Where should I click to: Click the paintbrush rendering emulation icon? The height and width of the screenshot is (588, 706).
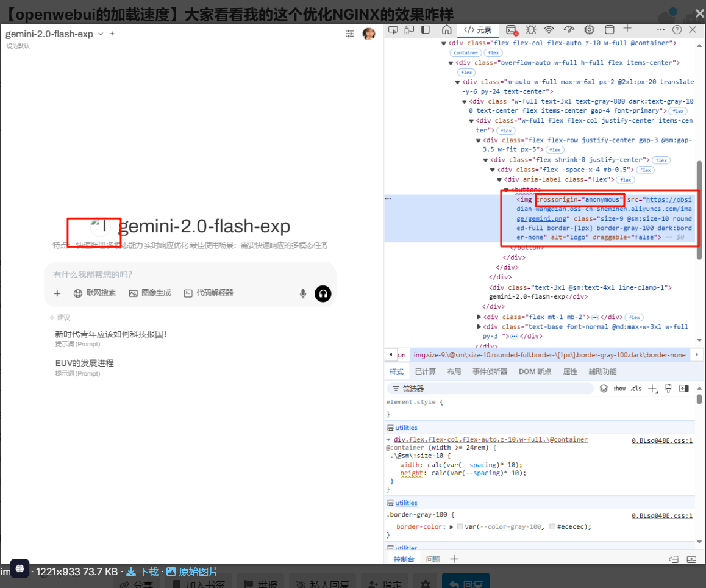(x=669, y=389)
